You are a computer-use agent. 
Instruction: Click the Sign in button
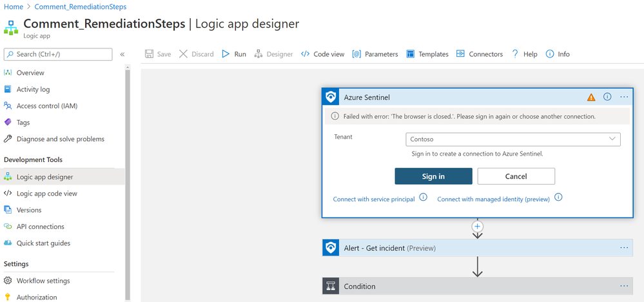pos(433,176)
